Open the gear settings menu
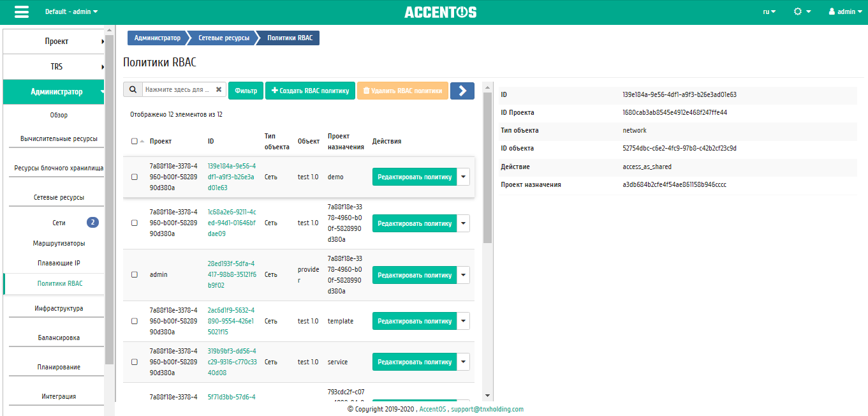Viewport: 868px width, 416px height. (802, 11)
